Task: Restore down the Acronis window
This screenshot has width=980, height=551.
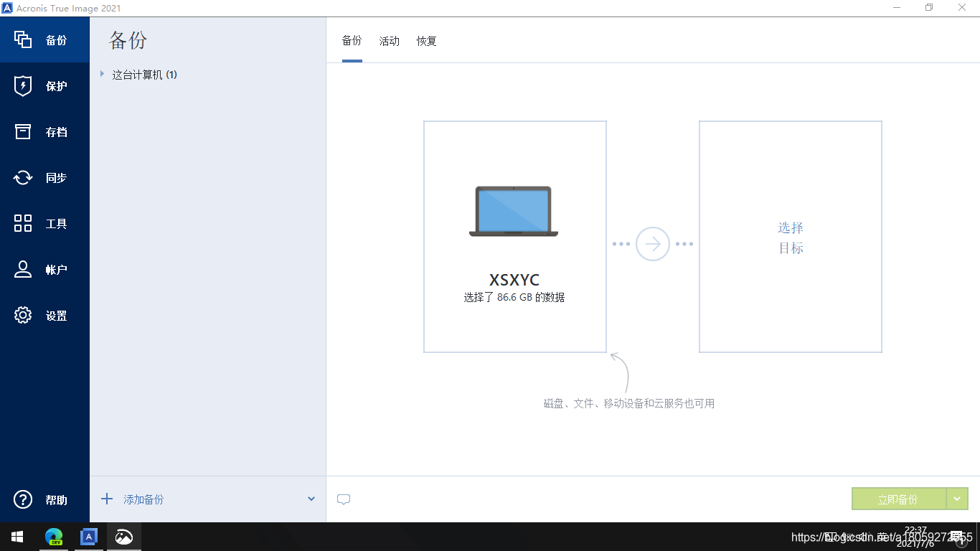Action: tap(929, 8)
